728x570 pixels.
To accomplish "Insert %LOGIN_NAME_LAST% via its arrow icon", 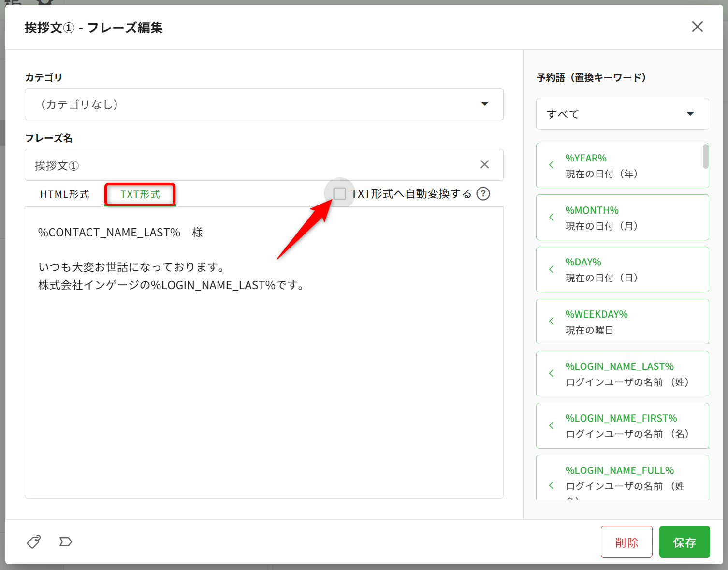I will (552, 373).
